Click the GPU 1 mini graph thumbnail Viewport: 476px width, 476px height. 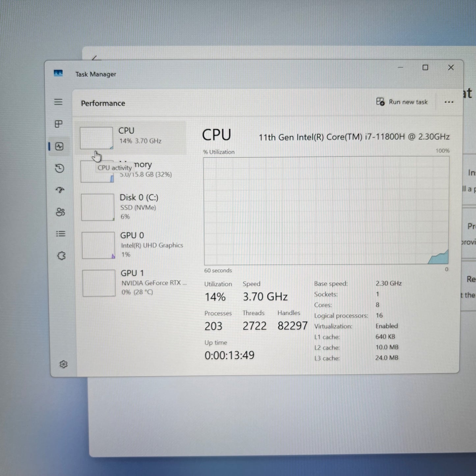99,283
